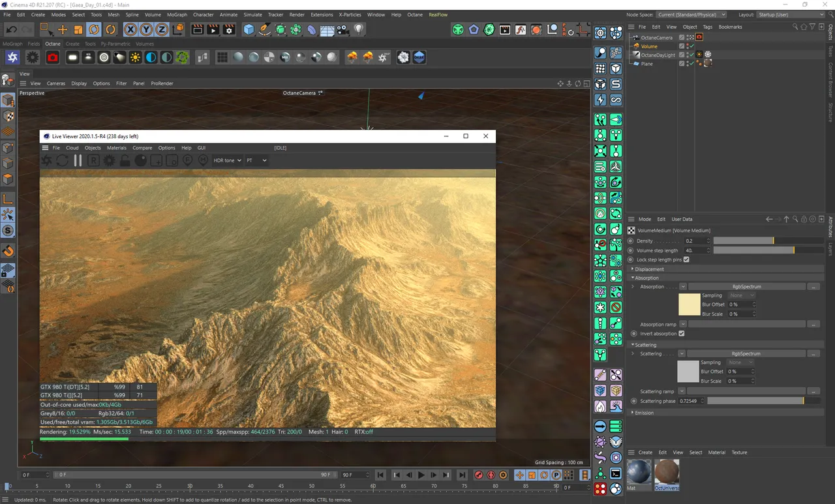835x504 pixels.
Task: Toggle the Density animation radio dot
Action: [631, 241]
